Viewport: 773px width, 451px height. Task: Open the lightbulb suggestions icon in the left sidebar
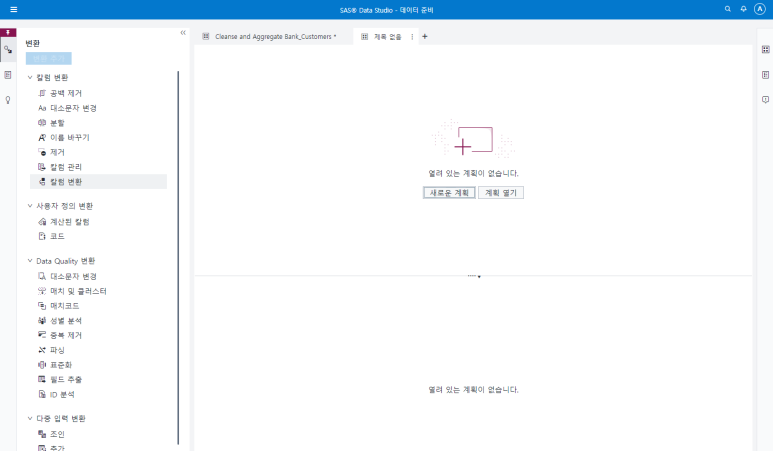coord(8,100)
